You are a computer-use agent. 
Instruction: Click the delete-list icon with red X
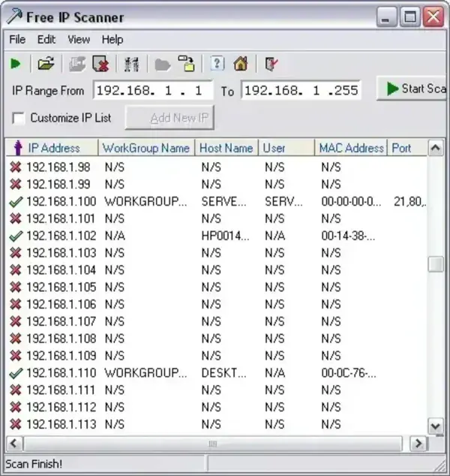click(100, 64)
